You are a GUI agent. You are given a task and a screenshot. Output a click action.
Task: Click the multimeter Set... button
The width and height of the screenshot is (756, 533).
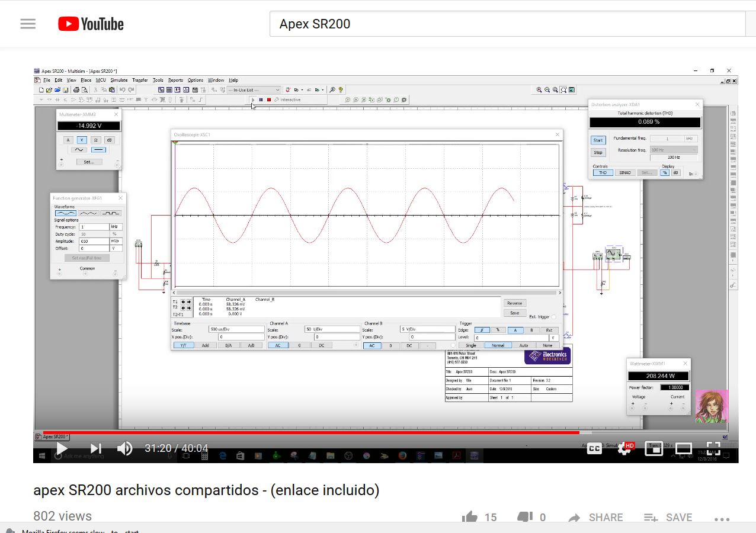pos(89,162)
